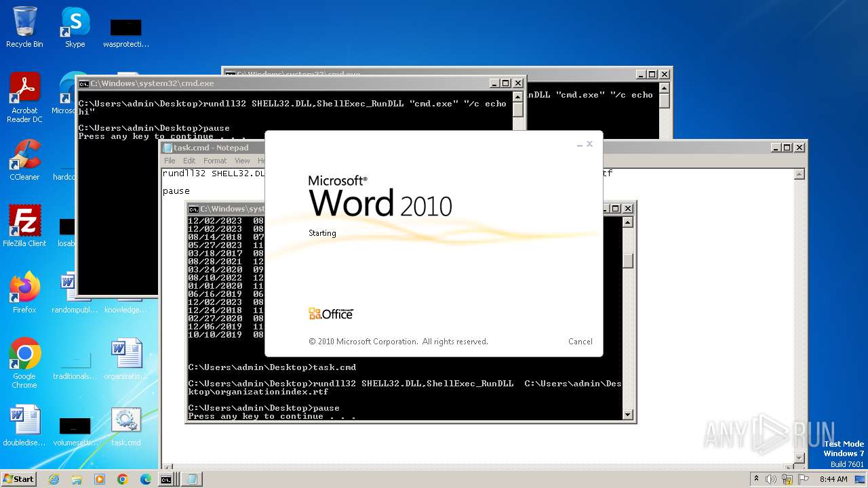Open the tray clock showing 8:44 AM
Viewport: 868px width, 488px height.
[833, 479]
